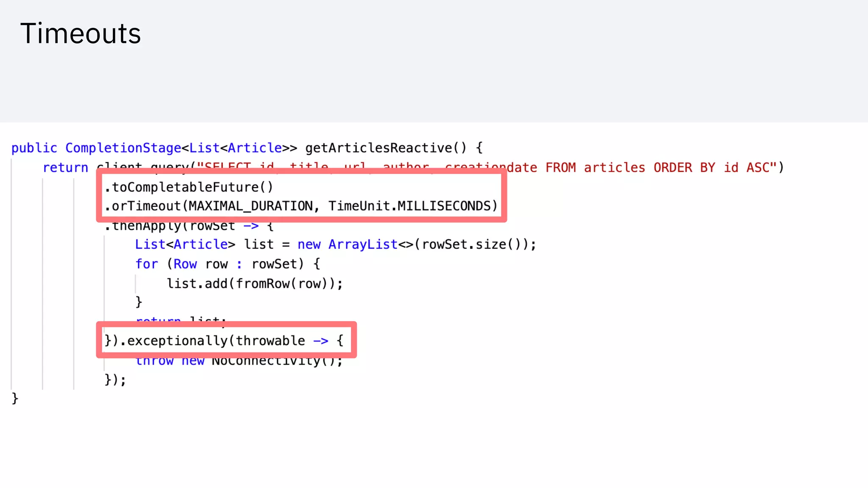Screen dimensions: 868x488
Task: Click the public keyword
Action: tap(34, 148)
